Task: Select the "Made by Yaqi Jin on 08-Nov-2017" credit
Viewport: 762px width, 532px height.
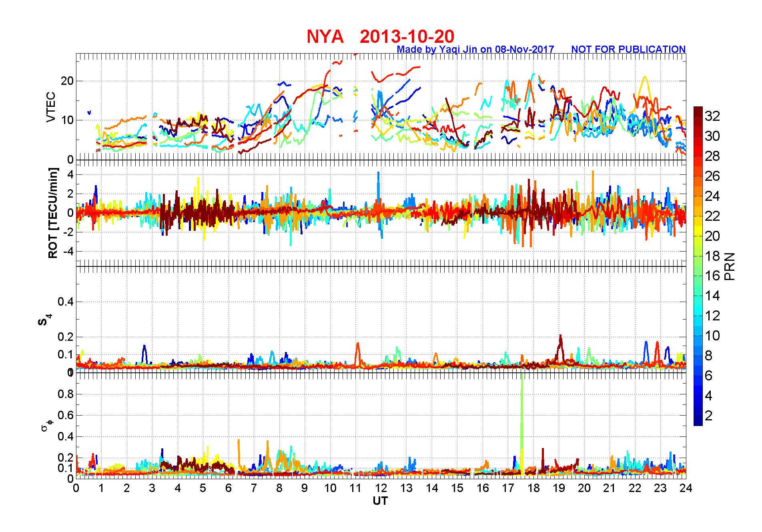Action: [x=475, y=49]
